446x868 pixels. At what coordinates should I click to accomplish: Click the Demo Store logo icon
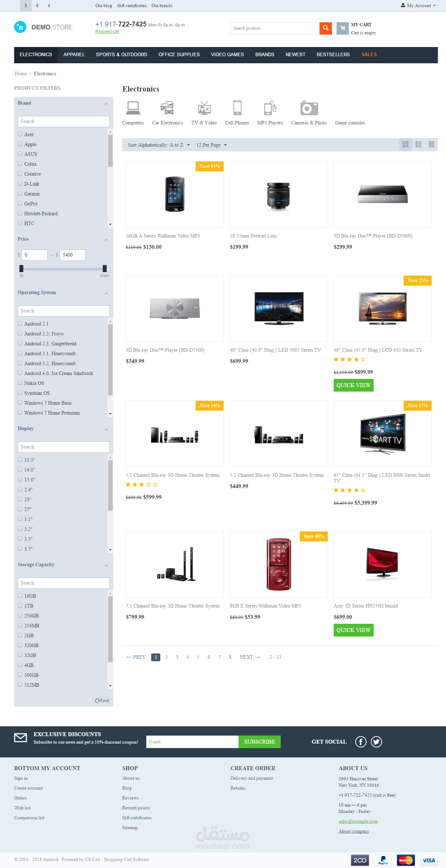(x=20, y=27)
